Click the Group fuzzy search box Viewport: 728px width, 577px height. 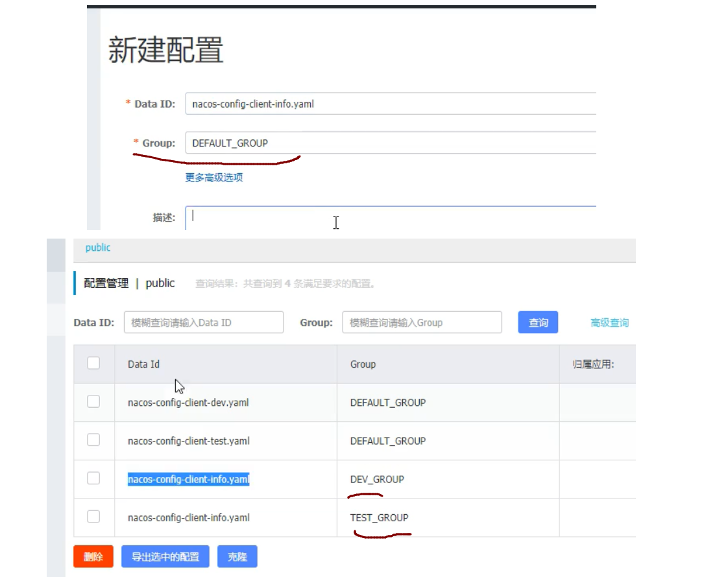(422, 322)
